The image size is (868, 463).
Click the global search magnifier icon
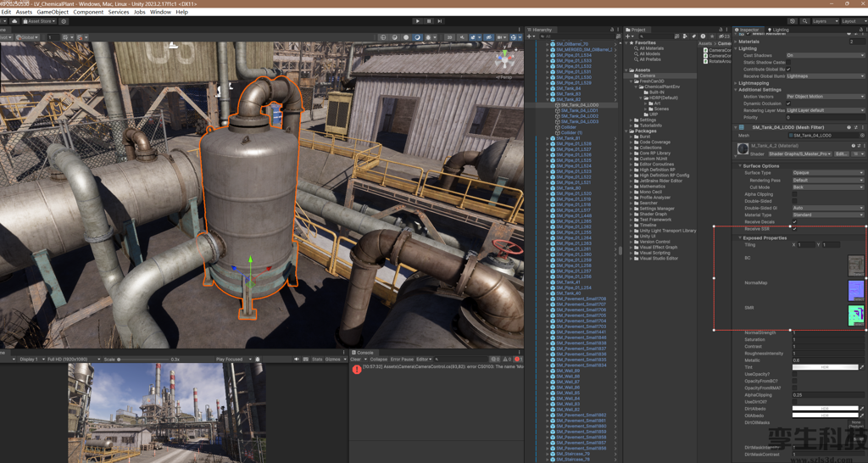click(804, 21)
